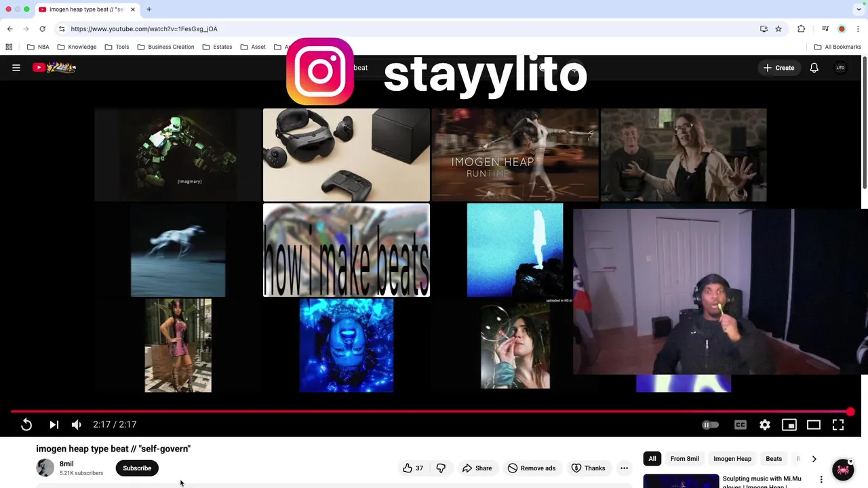Open the player settings gear

(x=765, y=425)
